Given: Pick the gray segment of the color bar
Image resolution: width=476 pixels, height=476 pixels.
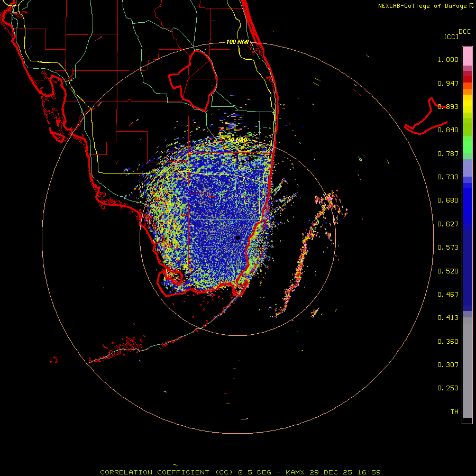Looking at the screenshot, I should tap(467, 368).
